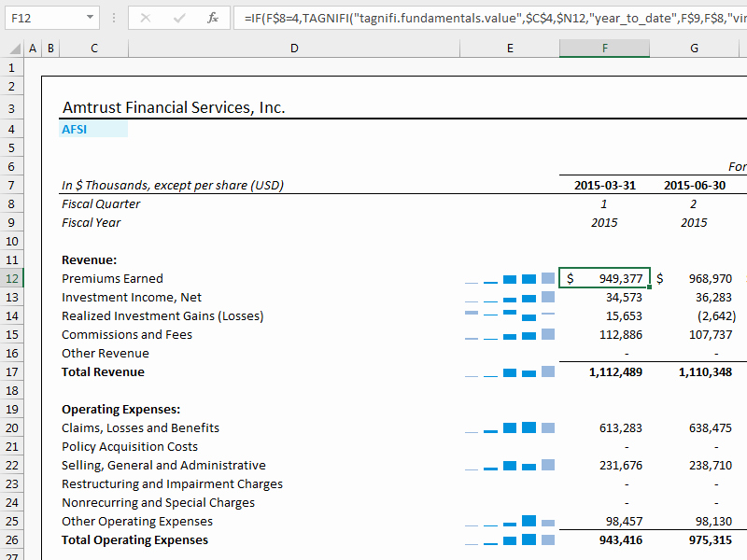Select column F header

point(604,49)
